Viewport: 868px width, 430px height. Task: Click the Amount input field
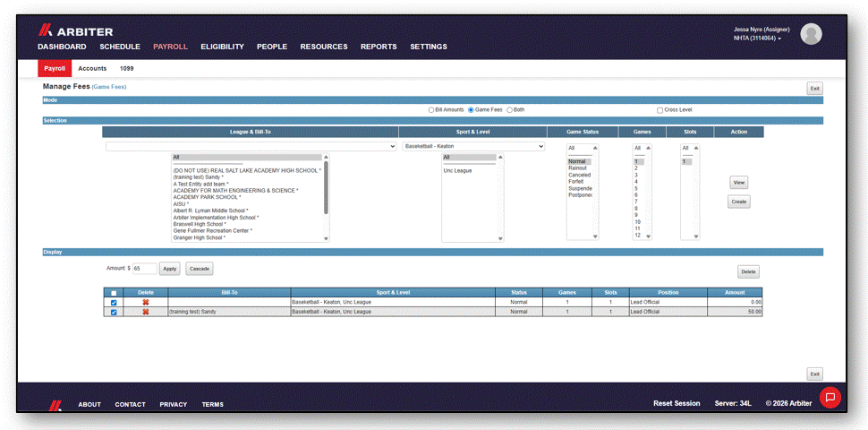(145, 269)
